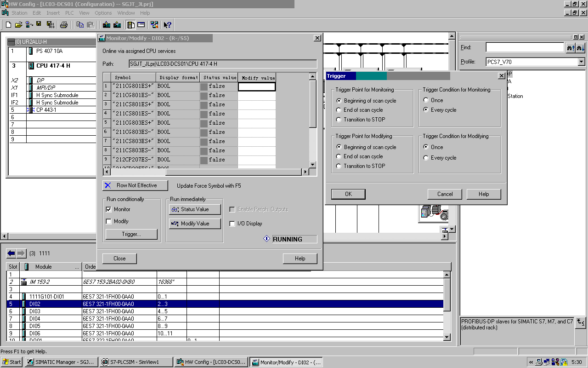Open the Insert menu
588x368 pixels.
[x=53, y=13]
